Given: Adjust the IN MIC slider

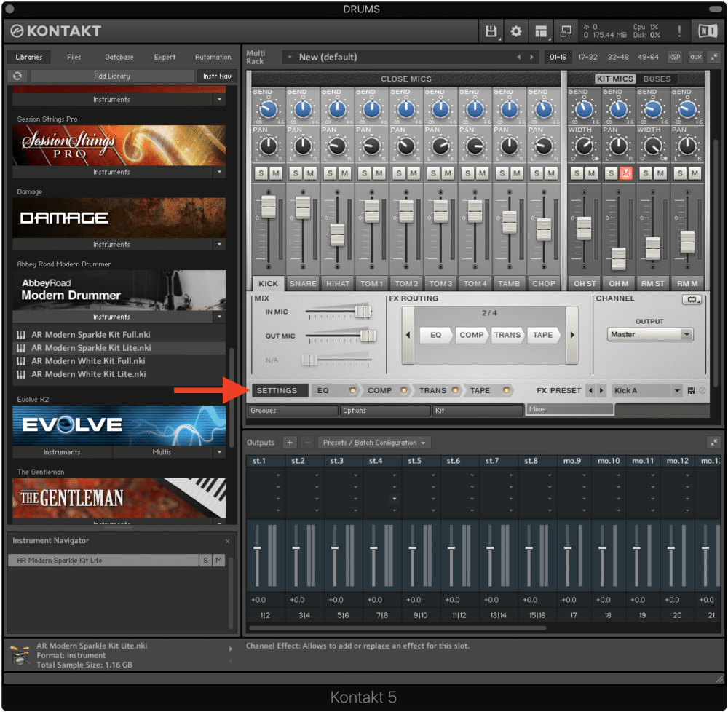Looking at the screenshot, I should pos(363,312).
